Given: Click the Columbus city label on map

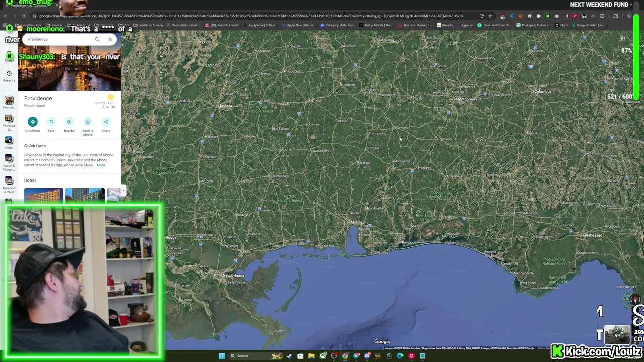Looking at the screenshot, I should coord(543,92).
